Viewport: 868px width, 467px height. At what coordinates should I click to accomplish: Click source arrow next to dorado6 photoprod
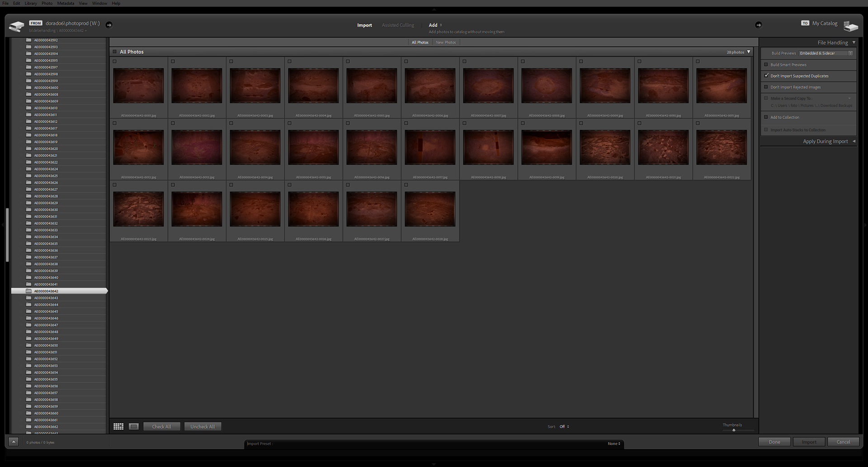109,25
